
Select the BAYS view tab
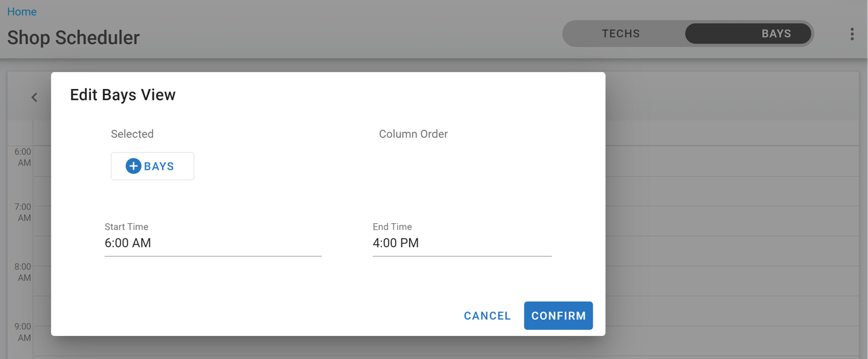[749, 34]
